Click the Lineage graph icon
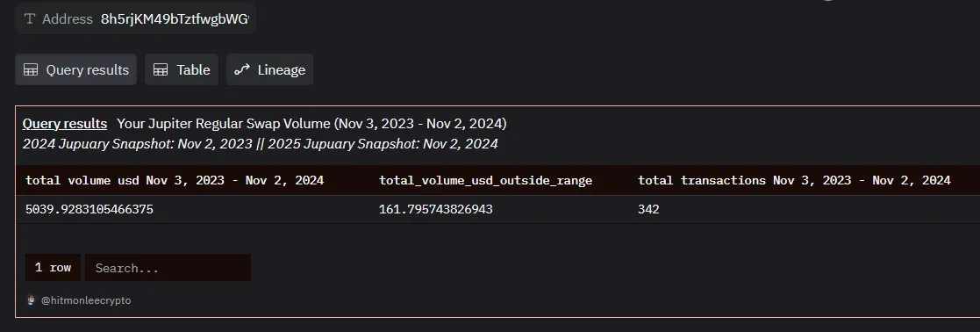The height and width of the screenshot is (332, 980). pyautogui.click(x=242, y=70)
